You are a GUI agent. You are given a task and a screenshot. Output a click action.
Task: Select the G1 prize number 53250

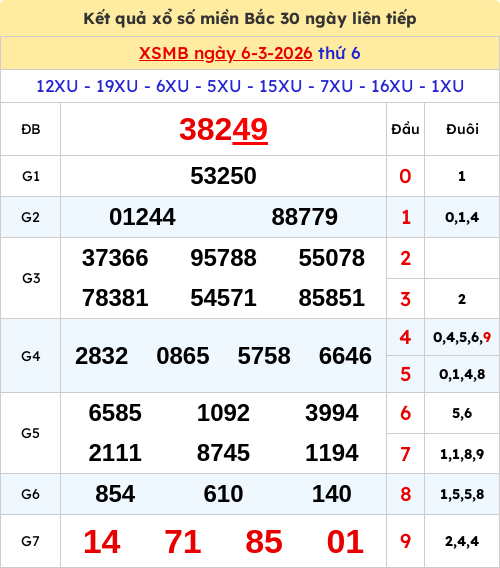pyautogui.click(x=224, y=176)
